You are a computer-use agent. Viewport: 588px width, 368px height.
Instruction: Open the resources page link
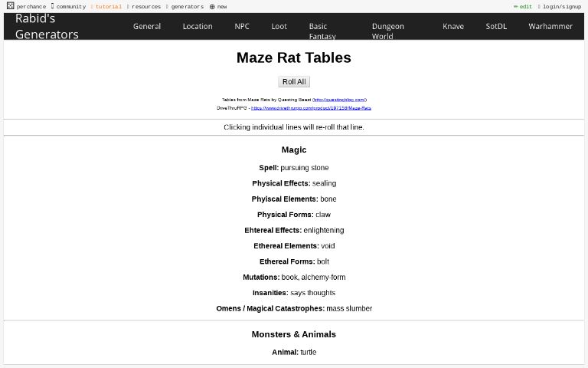(145, 7)
